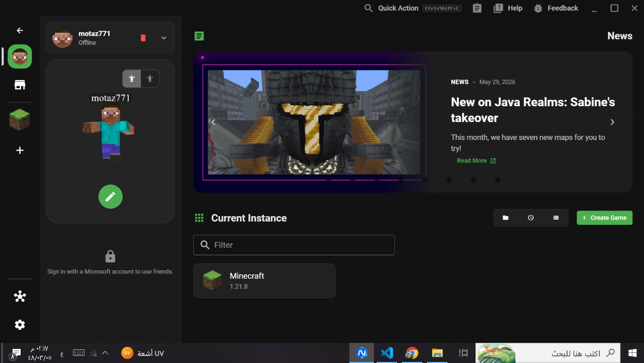644x363 pixels.
Task: Switch instance view to folder mode
Action: pyautogui.click(x=506, y=218)
